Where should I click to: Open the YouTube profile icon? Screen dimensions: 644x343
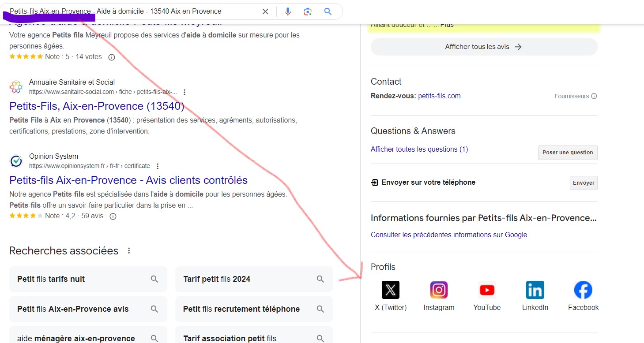tap(487, 290)
